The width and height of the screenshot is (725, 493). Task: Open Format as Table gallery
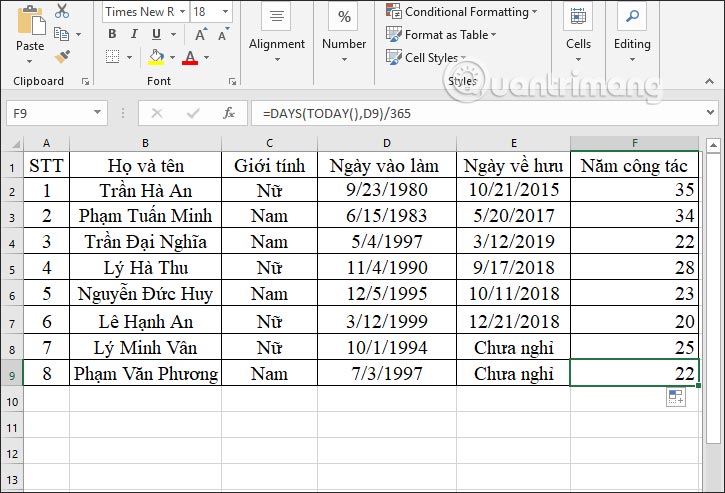(441, 35)
